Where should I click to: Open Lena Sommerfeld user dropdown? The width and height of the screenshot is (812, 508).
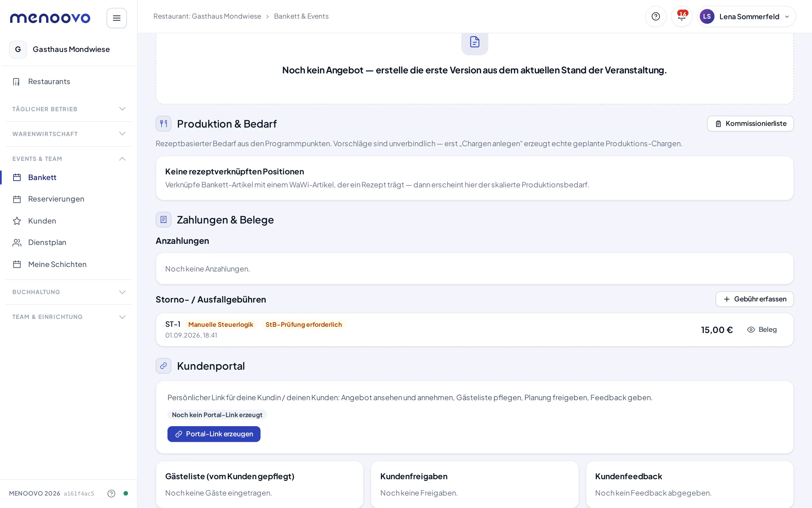[746, 16]
